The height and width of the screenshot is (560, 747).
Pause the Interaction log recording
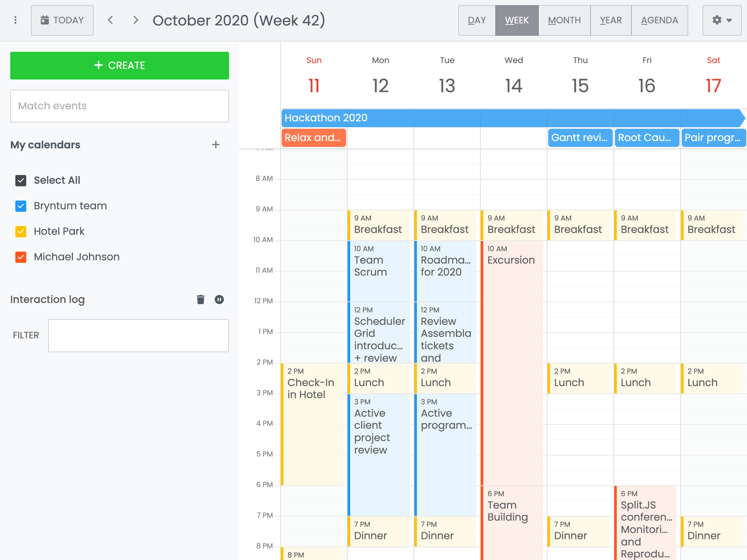point(219,299)
